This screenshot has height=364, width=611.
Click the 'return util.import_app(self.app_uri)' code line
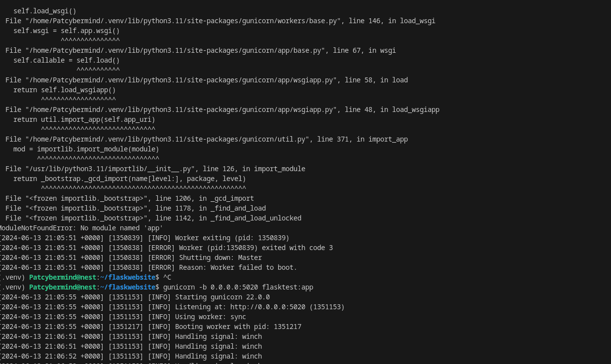coord(84,119)
